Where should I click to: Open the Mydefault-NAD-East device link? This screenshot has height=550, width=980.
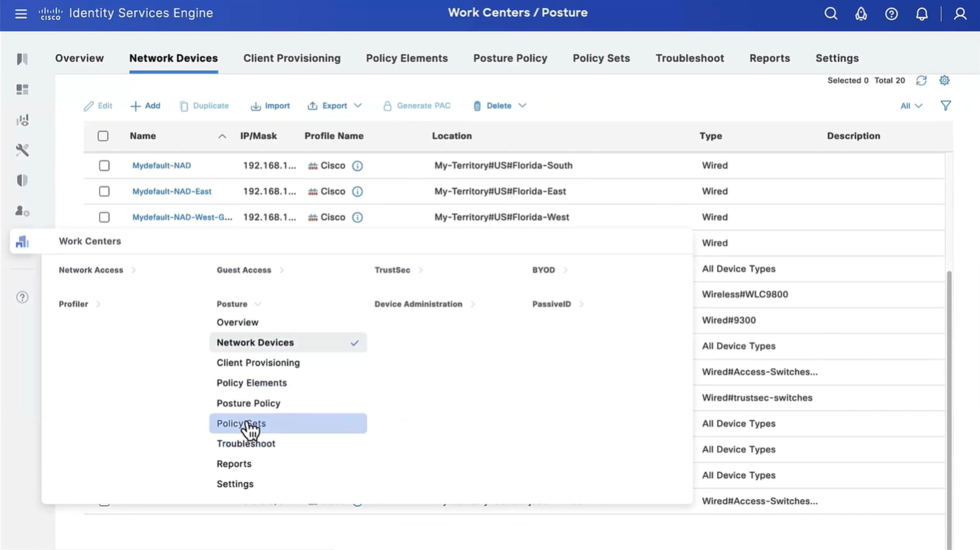pyautogui.click(x=172, y=191)
